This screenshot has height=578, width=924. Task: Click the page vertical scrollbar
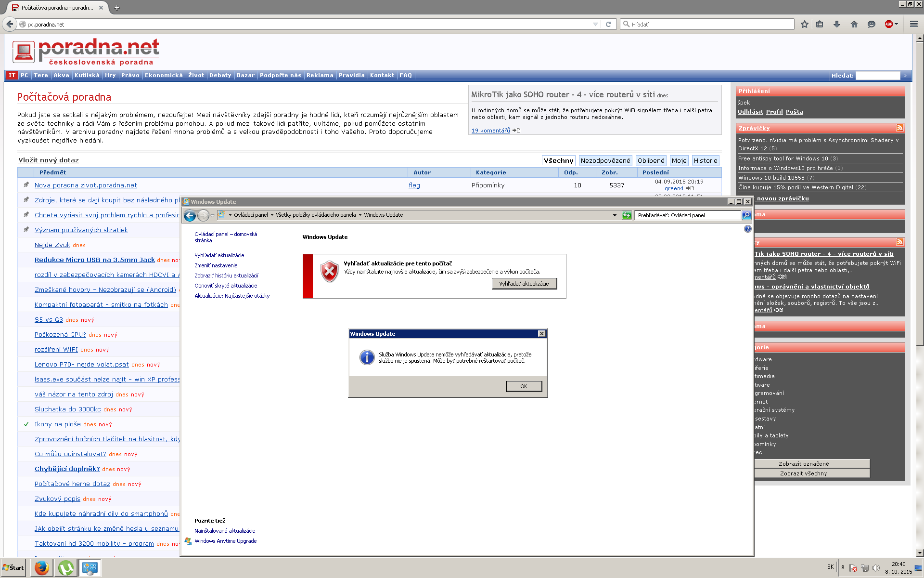(920, 193)
